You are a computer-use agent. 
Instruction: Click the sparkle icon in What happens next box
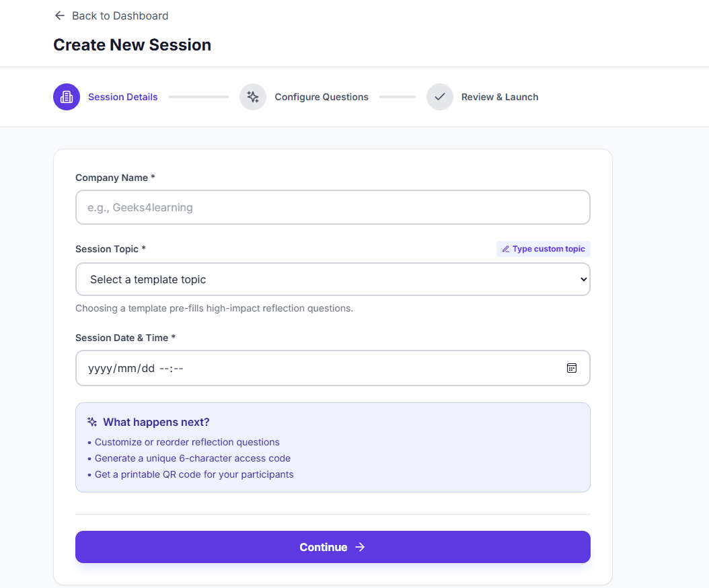[91, 422]
